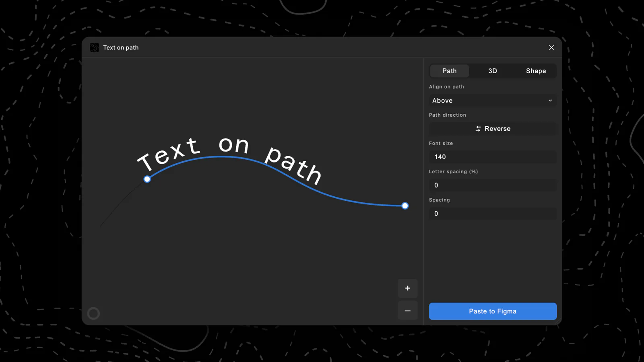Click the 'Align on path' label
The image size is (644, 362).
(446, 86)
